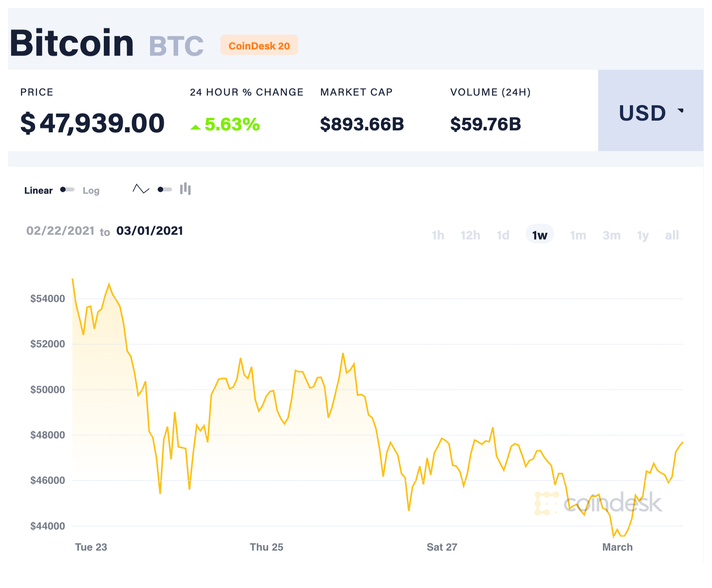This screenshot has width=712, height=588.
Task: Select the Log scale label
Action: click(x=91, y=191)
